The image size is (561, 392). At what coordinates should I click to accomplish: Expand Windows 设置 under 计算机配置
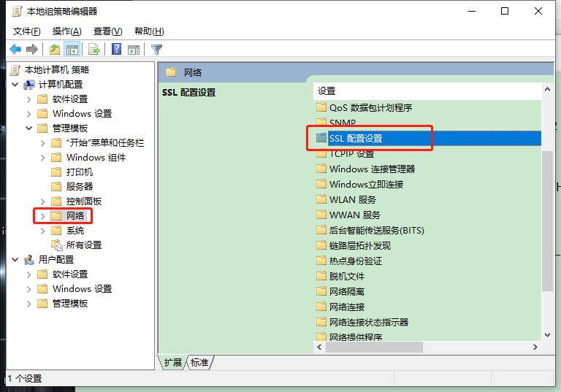tap(29, 114)
